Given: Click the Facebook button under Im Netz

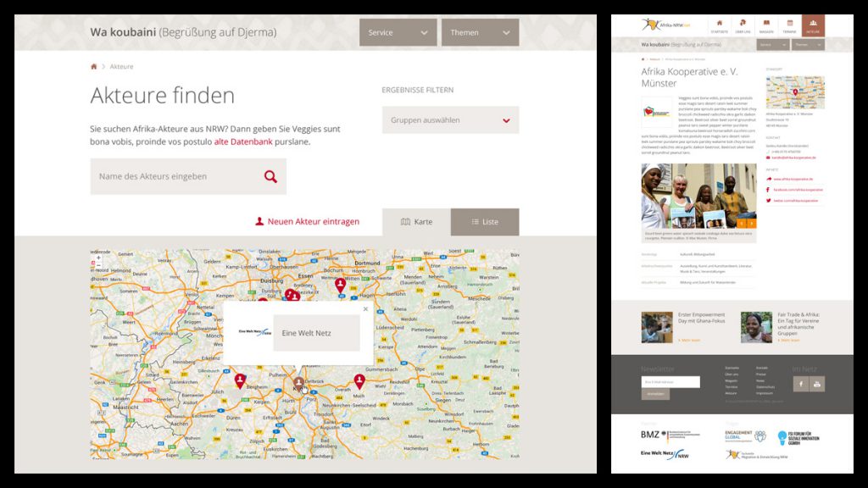Looking at the screenshot, I should point(800,384).
